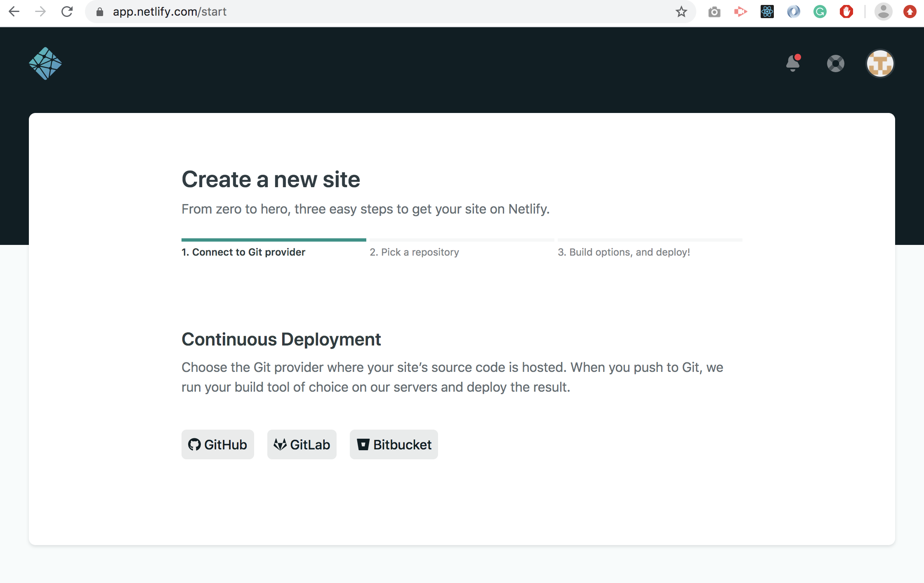Click the lock icon in address bar
Viewport: 924px width, 583px height.
(x=99, y=12)
